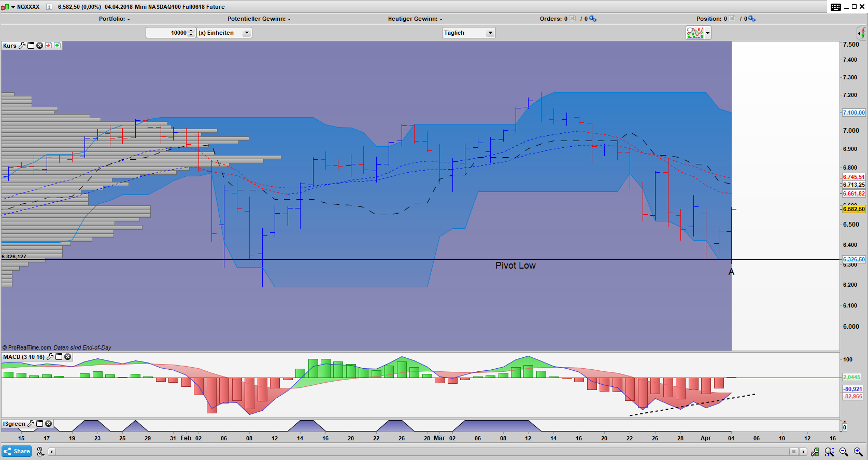
Task: Click the -80,921 MACD axis label
Action: click(x=852, y=389)
